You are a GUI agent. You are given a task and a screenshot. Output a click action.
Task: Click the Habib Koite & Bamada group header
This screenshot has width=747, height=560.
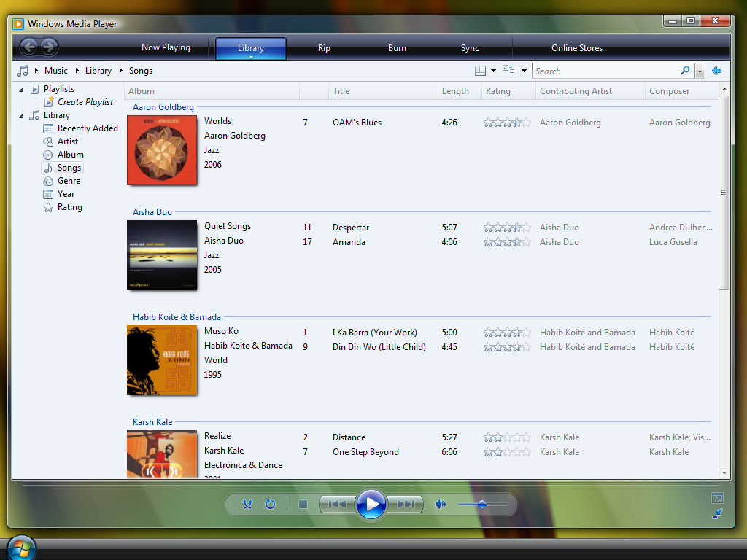tap(177, 317)
